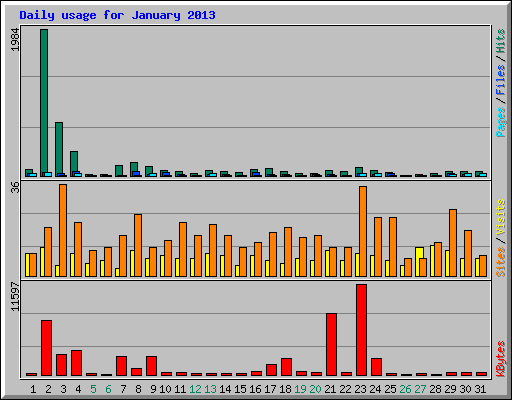Click day label 16 on the x-axis
This screenshot has width=512, height=400.
[x=255, y=389]
